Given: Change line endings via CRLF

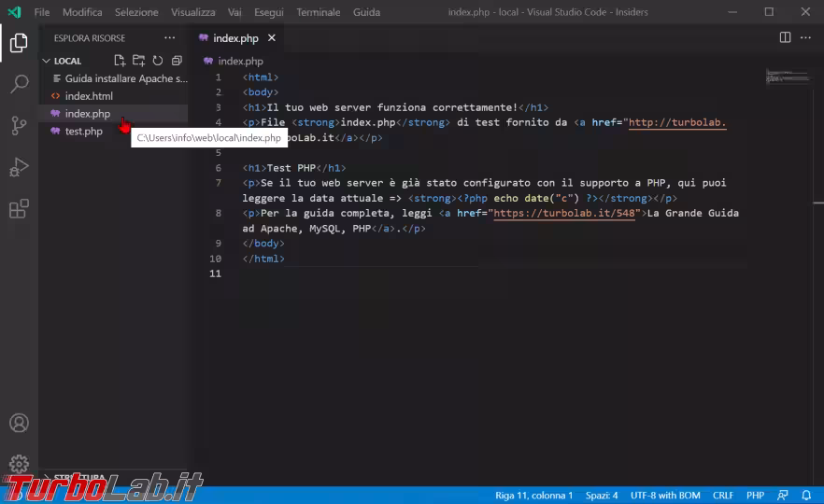Looking at the screenshot, I should [x=723, y=495].
